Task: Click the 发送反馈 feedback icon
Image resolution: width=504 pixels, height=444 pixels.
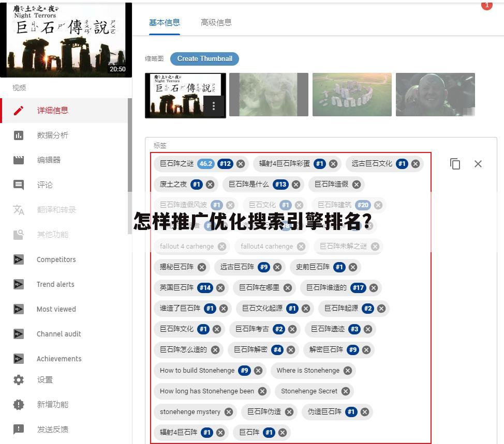Action: tap(19, 429)
